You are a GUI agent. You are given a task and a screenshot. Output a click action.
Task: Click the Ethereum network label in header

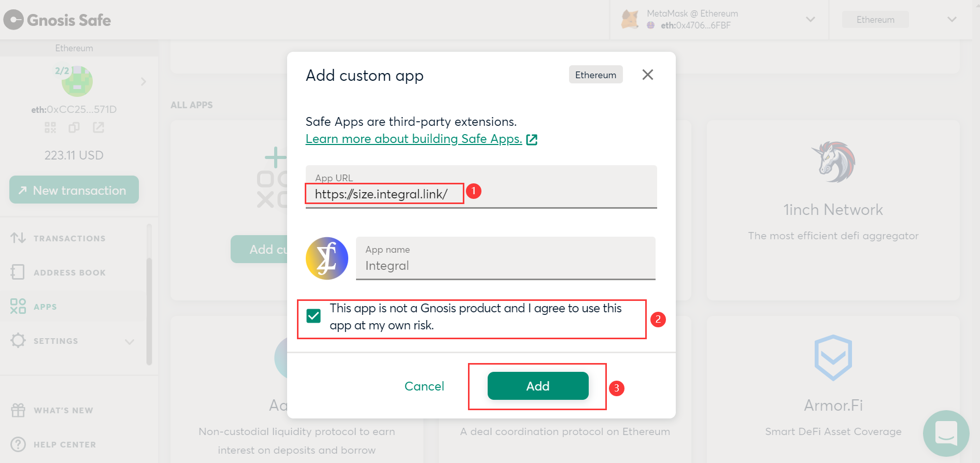[875, 20]
